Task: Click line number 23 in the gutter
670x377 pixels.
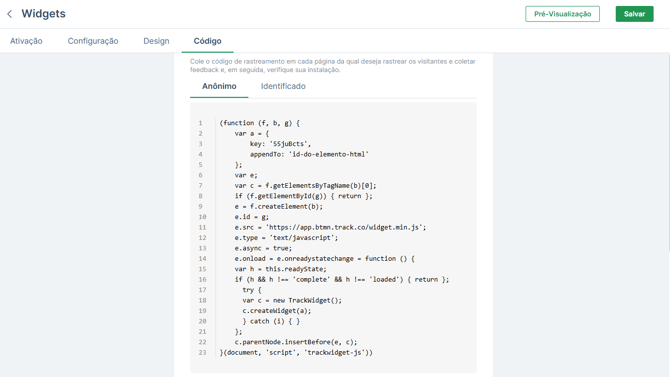Action: 202,353
